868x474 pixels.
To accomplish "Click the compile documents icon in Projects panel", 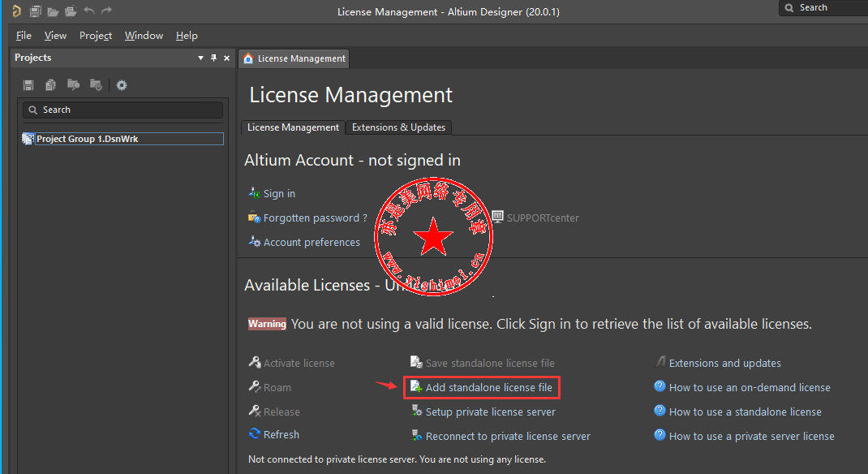I will pyautogui.click(x=50, y=84).
